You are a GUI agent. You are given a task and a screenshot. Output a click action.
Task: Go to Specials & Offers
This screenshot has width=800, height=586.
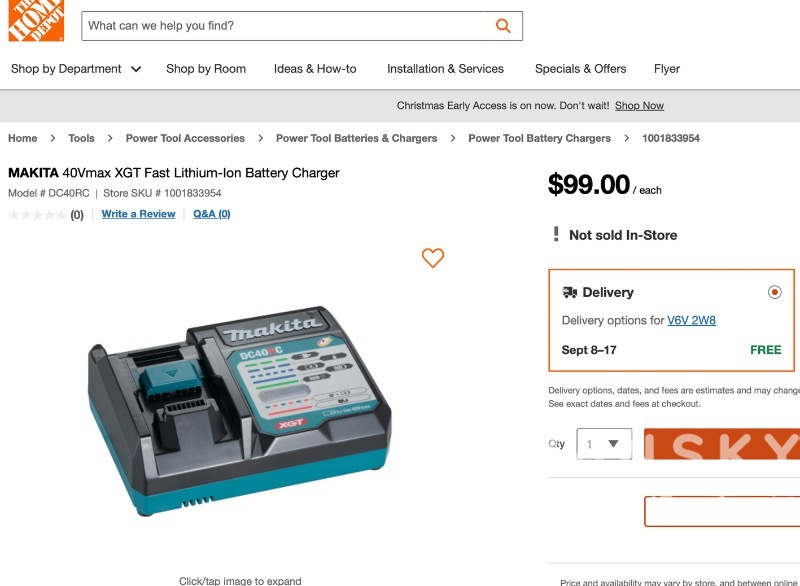tap(580, 69)
